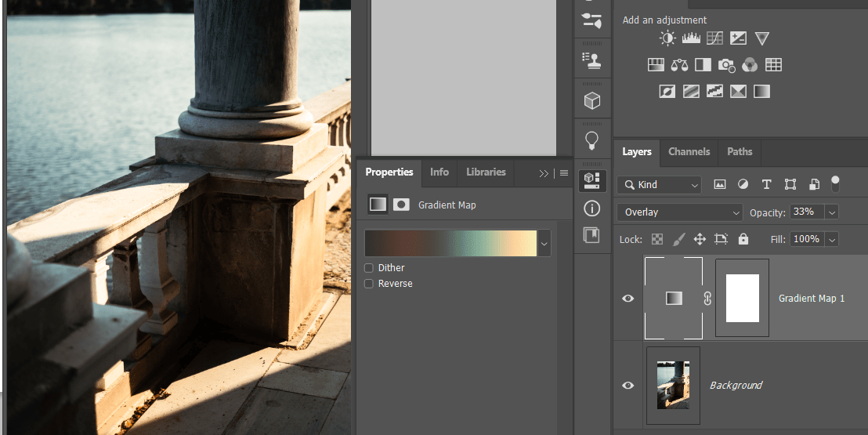Expand the Opacity slider dropdown arrow
Screen dimensions: 868x435
coord(832,212)
